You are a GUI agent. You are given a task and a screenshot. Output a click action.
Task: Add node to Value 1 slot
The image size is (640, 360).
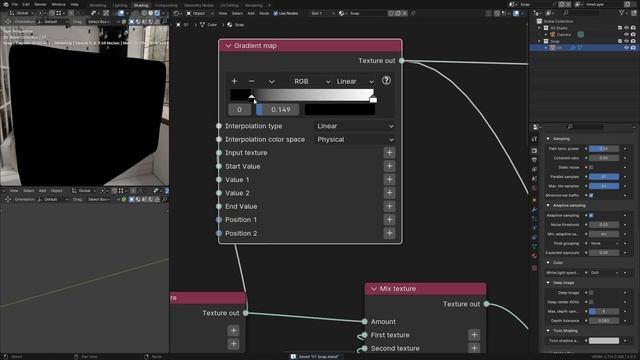click(389, 180)
